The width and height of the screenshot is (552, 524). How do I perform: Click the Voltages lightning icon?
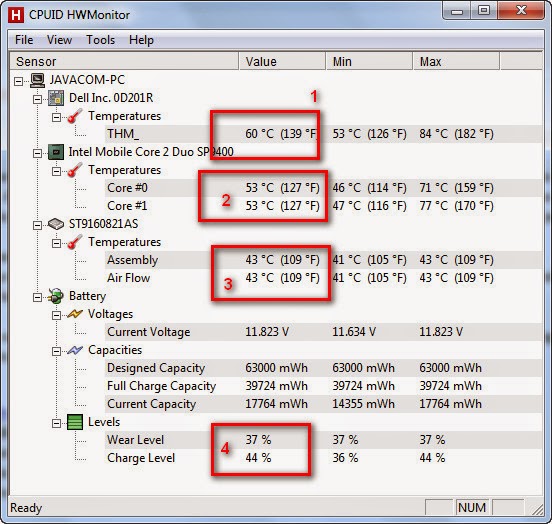point(75,314)
